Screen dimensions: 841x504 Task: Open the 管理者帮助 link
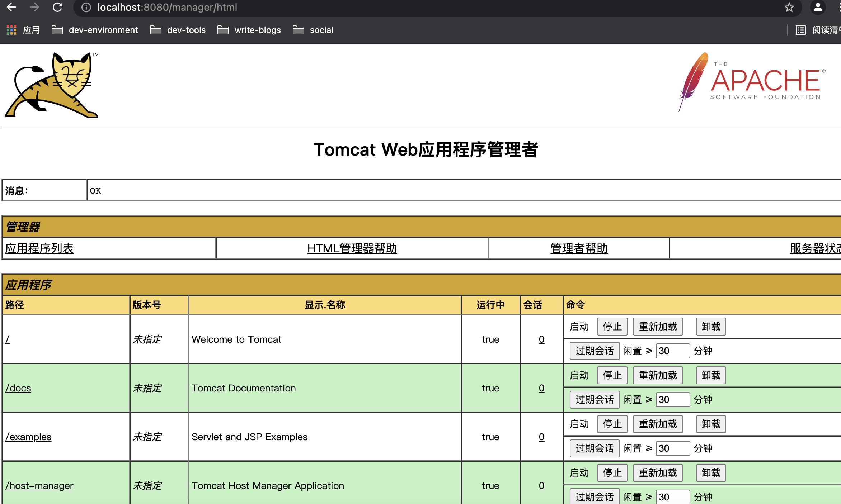click(x=579, y=248)
